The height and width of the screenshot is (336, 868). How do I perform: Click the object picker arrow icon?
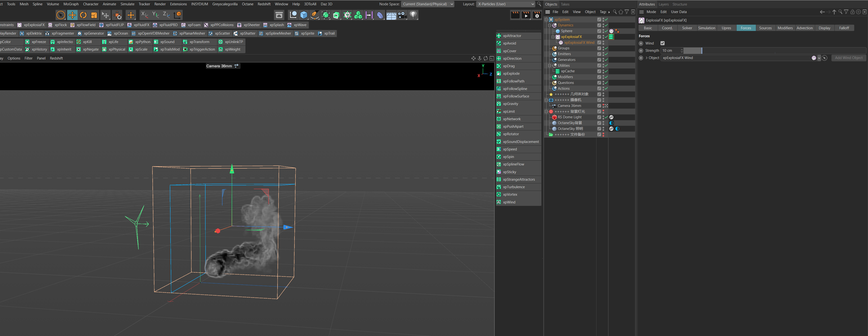click(x=825, y=58)
